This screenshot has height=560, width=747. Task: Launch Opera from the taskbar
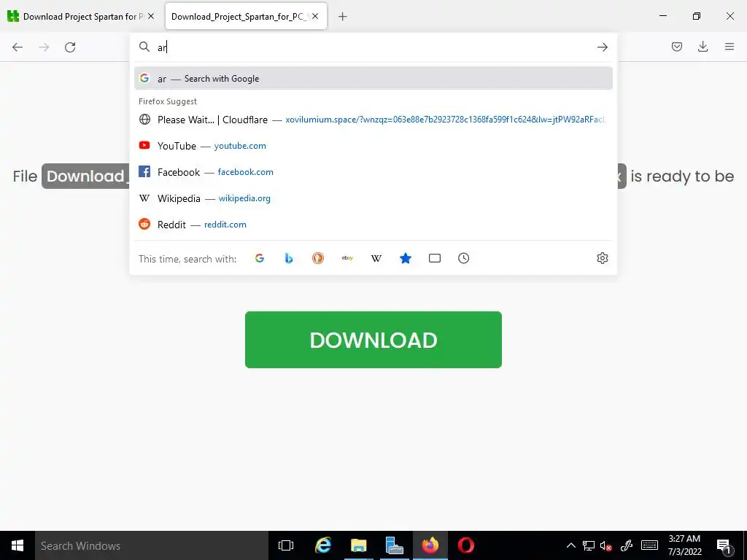pos(466,545)
